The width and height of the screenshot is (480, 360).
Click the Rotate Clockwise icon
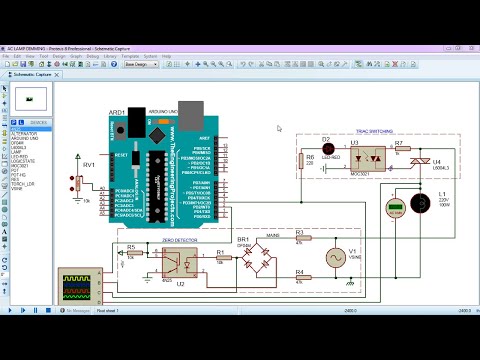tap(4, 260)
